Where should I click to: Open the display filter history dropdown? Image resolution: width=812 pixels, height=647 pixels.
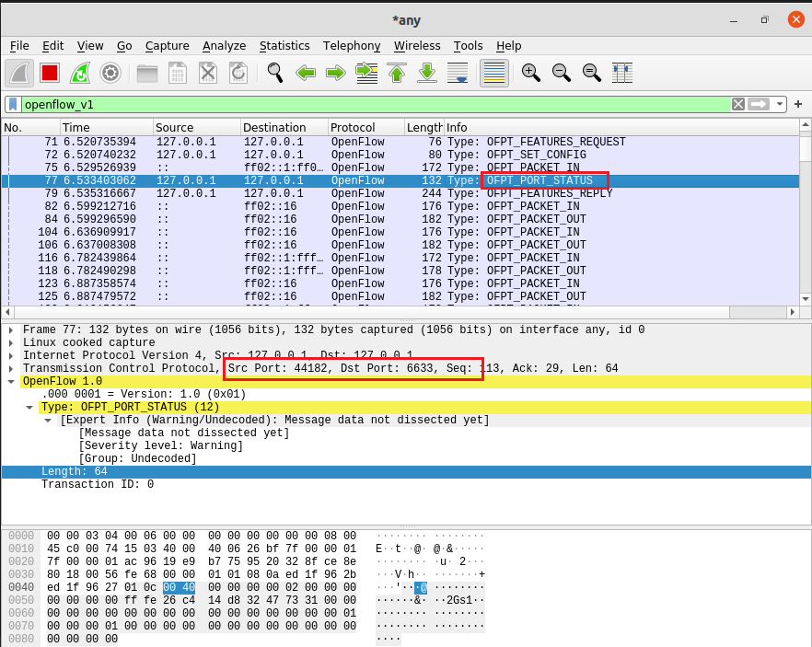pyautogui.click(x=781, y=105)
